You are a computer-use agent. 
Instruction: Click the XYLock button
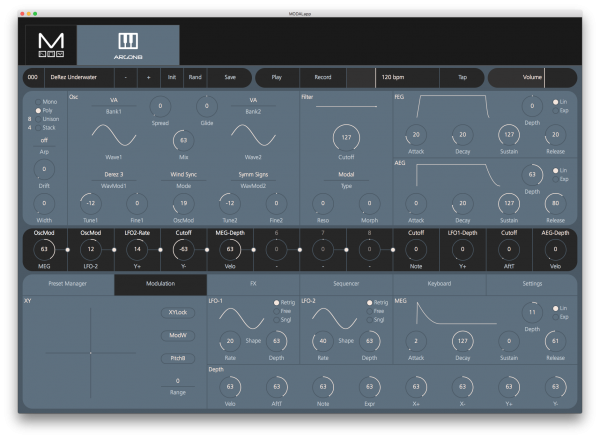tap(178, 312)
